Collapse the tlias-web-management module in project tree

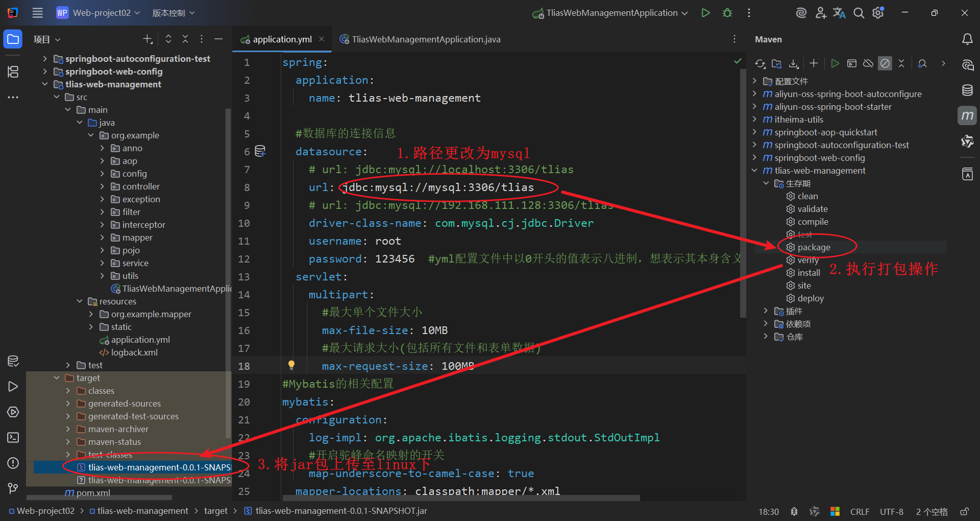point(45,84)
